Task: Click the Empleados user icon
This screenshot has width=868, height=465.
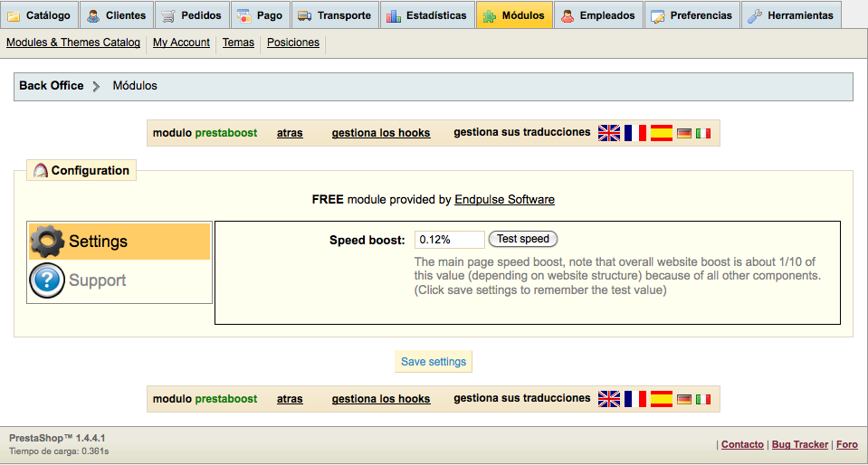Action: [x=567, y=16]
